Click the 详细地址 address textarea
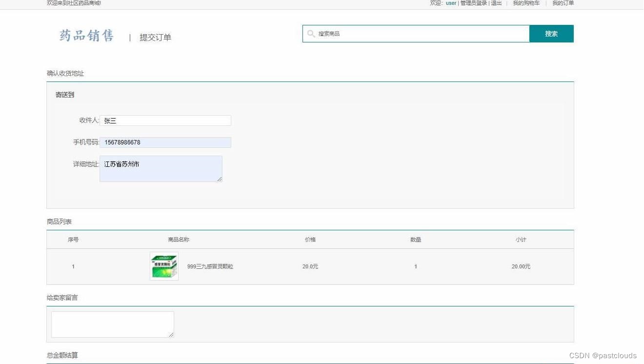This screenshot has height=364, width=644. [x=161, y=168]
